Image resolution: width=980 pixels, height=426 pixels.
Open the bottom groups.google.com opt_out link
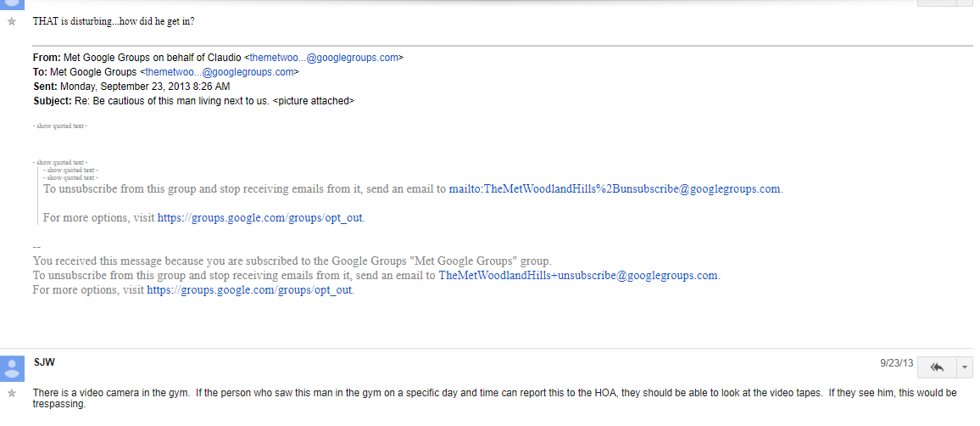click(x=249, y=290)
